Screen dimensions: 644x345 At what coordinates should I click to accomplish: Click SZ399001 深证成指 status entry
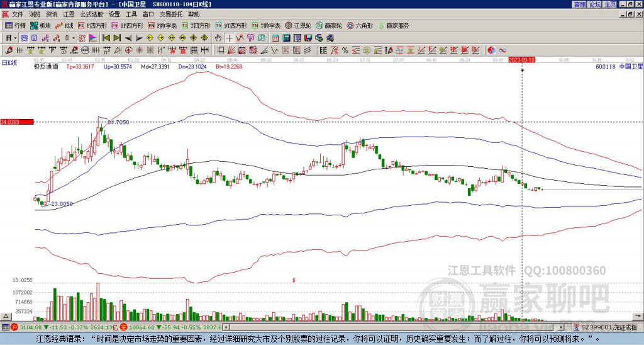click(x=609, y=327)
